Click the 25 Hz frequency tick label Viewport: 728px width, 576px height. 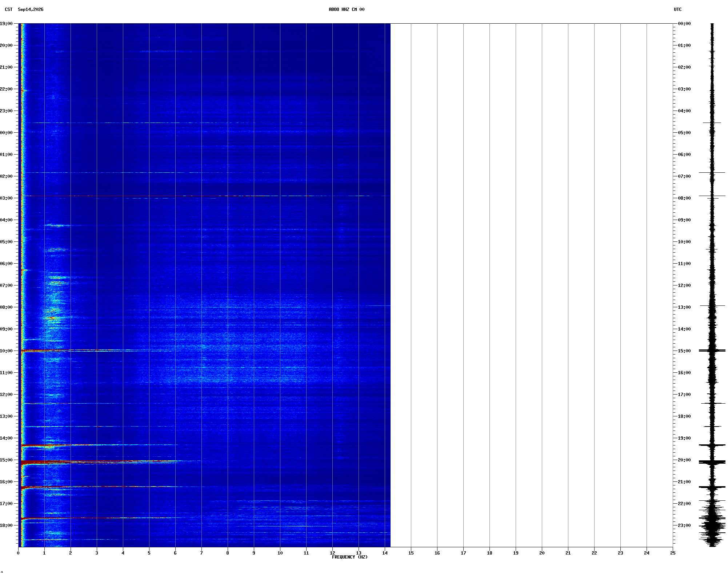673,553
